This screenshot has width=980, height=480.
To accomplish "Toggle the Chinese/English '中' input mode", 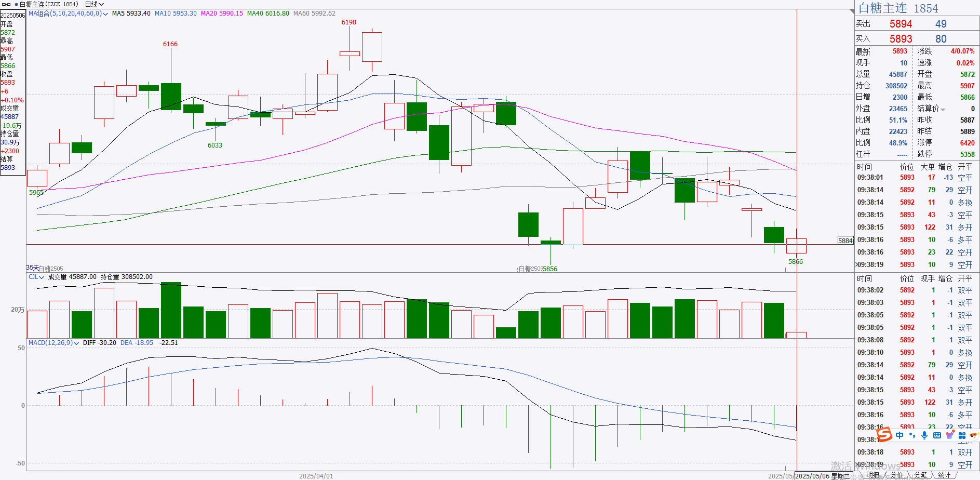I will (x=900, y=435).
